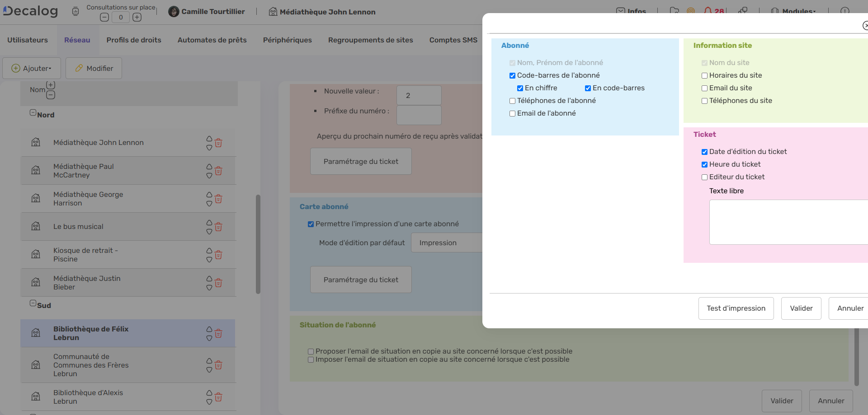Uncheck En code-barres option
868x415 pixels.
[588, 89]
